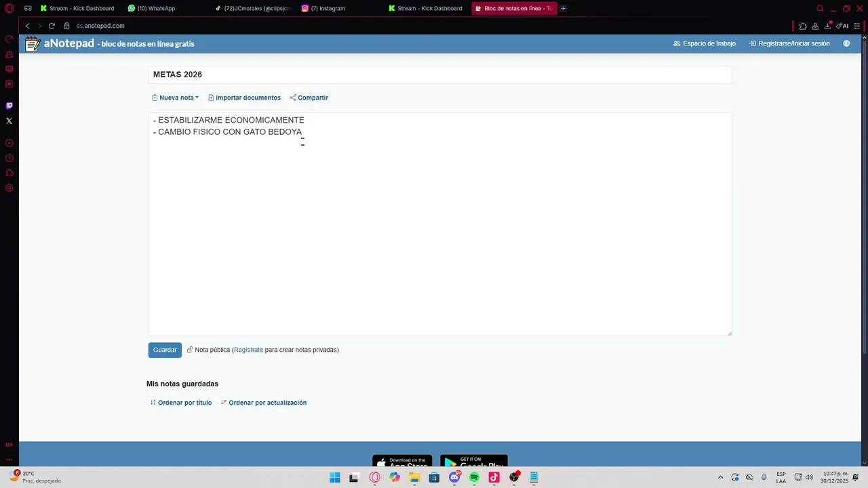Viewport: 868px width, 488px height.
Task: Open Settings gear icon in sidebar
Action: click(x=9, y=188)
